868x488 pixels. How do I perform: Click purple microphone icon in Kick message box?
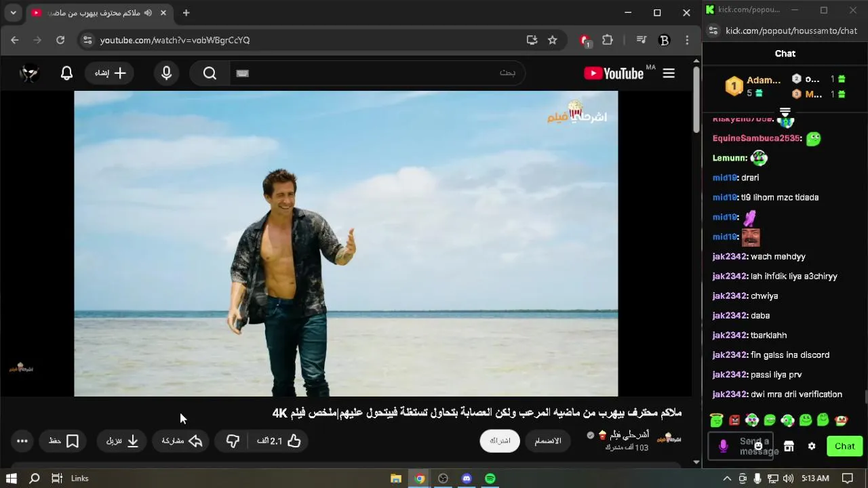tap(724, 446)
